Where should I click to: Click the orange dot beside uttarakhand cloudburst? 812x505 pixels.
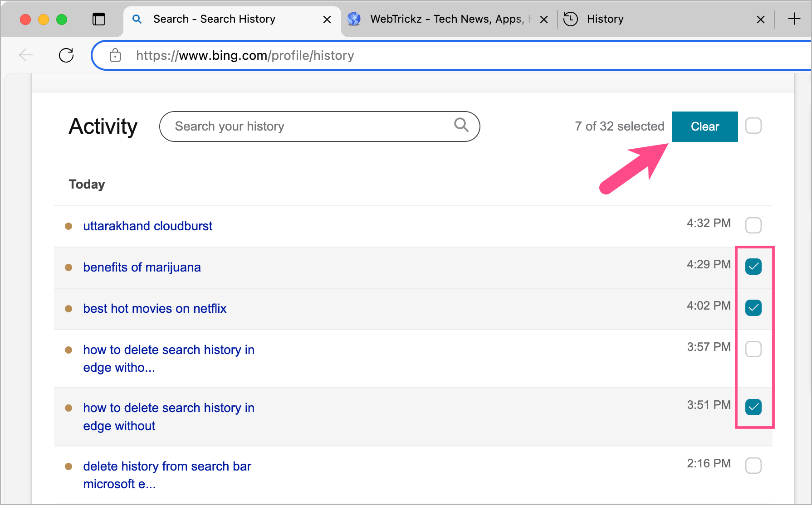pyautogui.click(x=68, y=226)
